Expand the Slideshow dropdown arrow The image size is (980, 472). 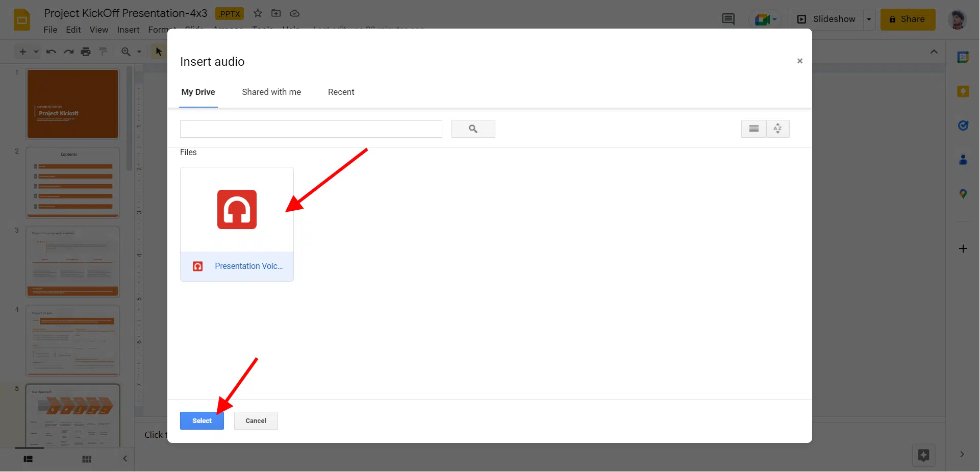coord(869,19)
